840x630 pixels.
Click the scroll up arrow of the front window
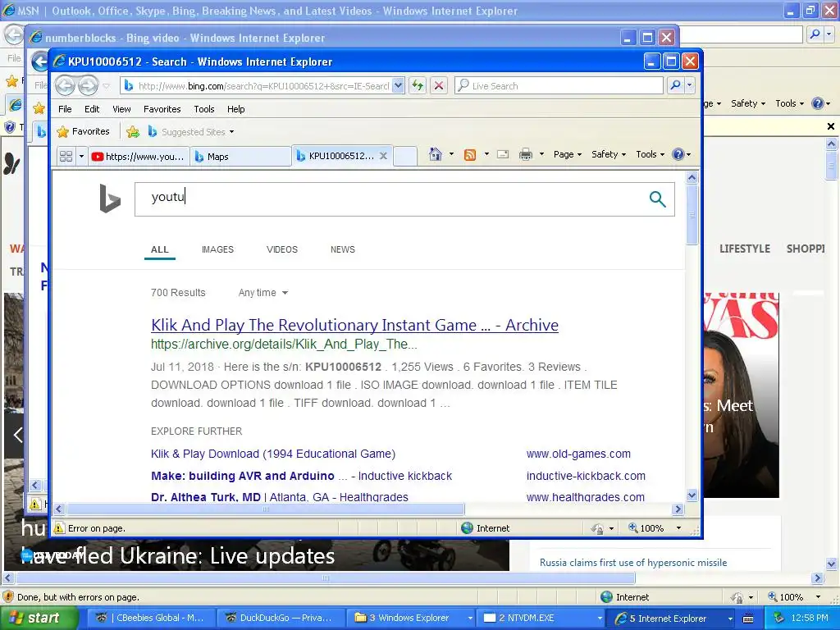tap(692, 177)
